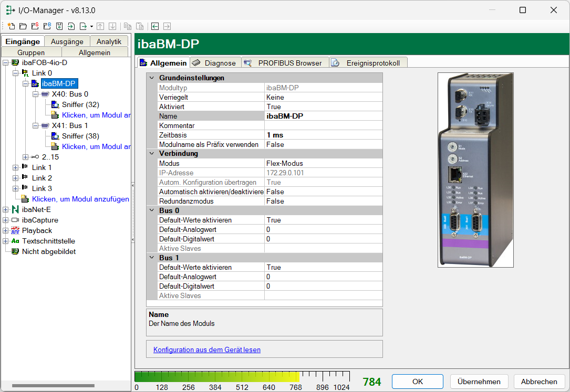Click the paste toolbar icon
Viewport: 570px width, 392px height.
coord(140,26)
